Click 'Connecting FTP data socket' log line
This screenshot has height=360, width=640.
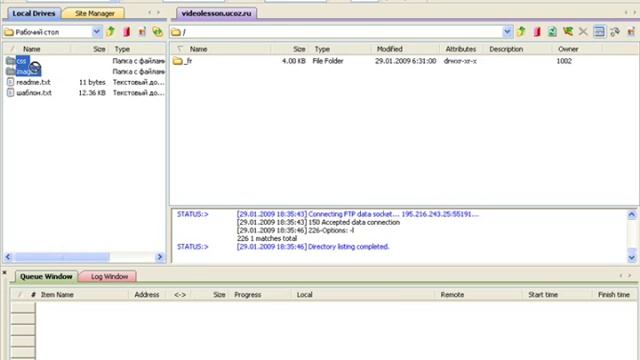(x=353, y=214)
